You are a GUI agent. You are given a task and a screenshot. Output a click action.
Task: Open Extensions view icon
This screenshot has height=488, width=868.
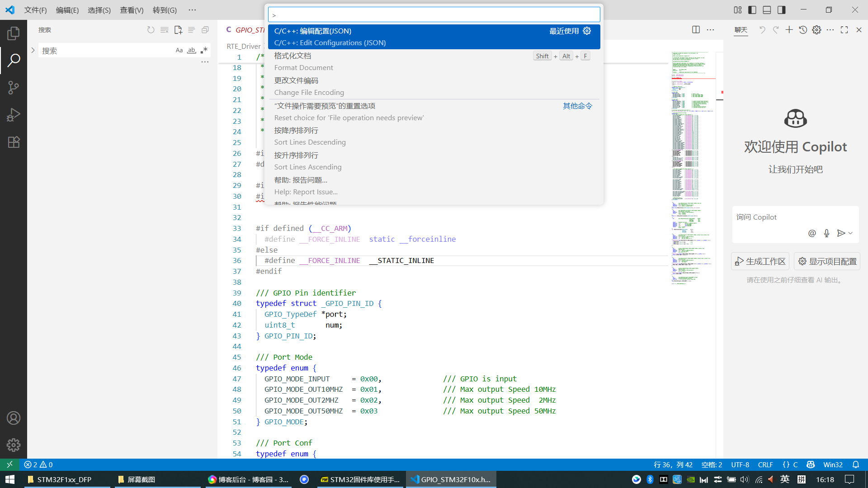point(14,142)
